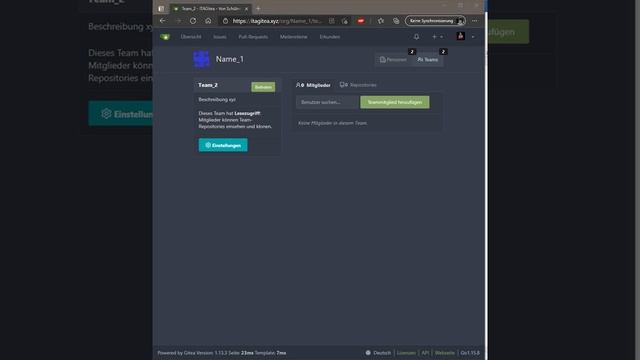Click the green Beitreten button

pos(263,87)
